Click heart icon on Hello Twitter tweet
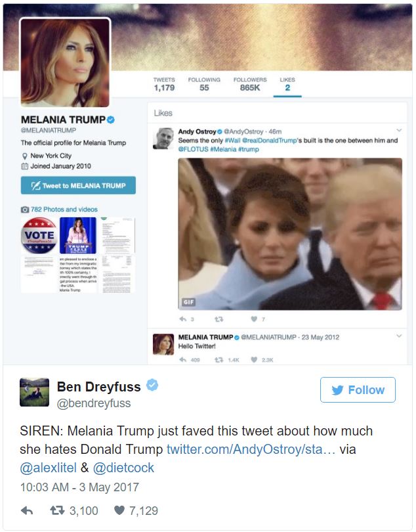Image resolution: width=416 pixels, height=532 pixels. (x=254, y=360)
